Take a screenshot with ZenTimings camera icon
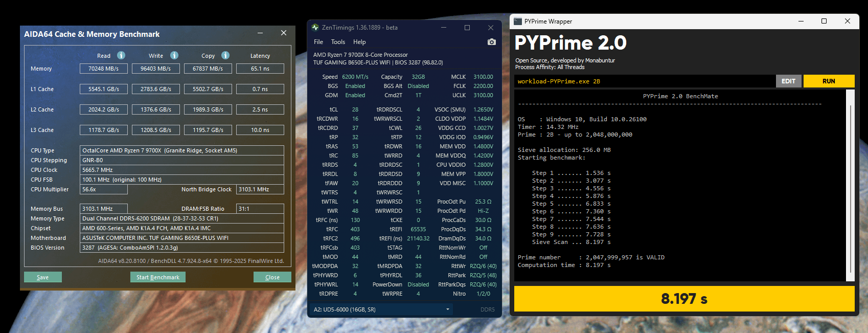Image resolution: width=868 pixels, height=333 pixels. pos(491,42)
